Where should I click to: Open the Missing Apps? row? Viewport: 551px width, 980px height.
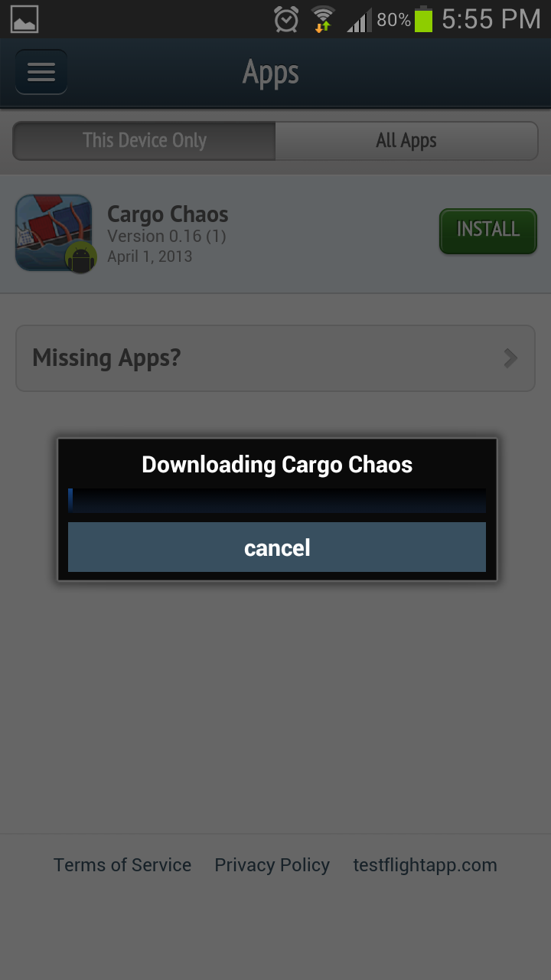pos(275,358)
